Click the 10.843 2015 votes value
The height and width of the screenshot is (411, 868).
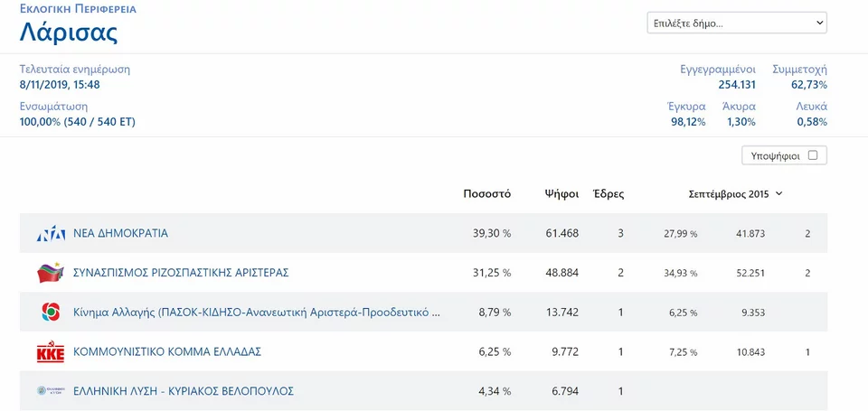[750, 352]
